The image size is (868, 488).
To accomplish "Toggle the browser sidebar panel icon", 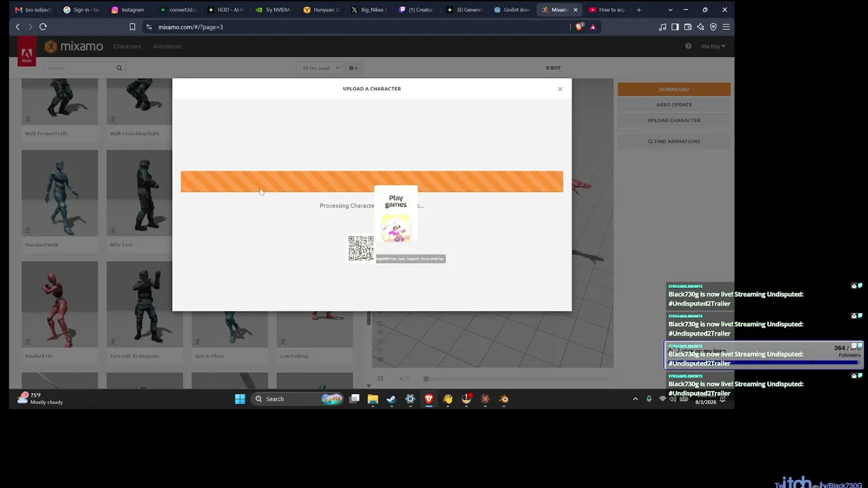I will point(675,27).
